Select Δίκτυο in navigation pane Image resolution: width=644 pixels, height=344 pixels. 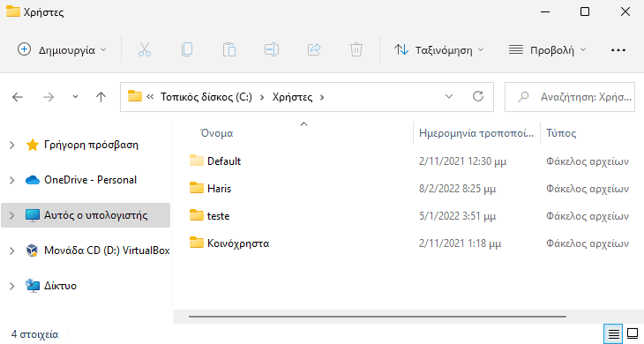coord(60,286)
